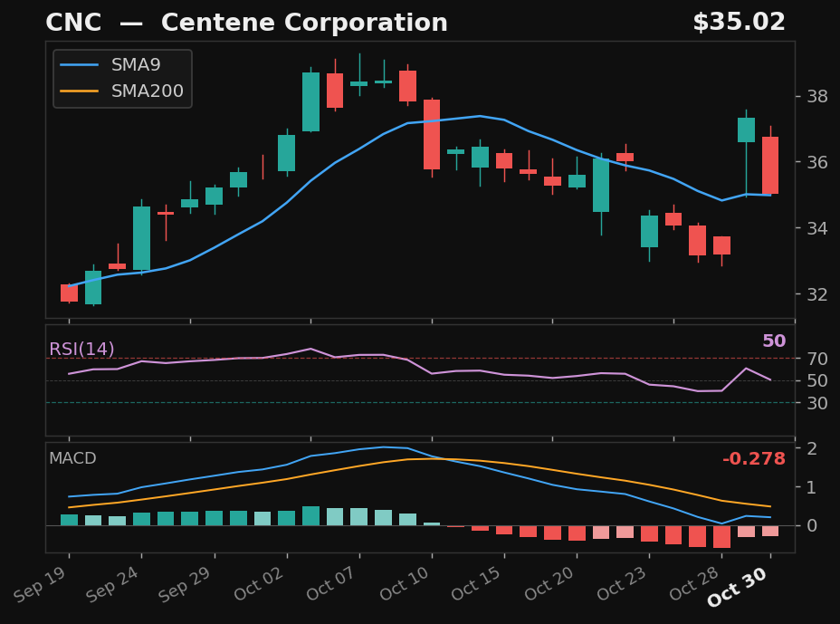Click the Oct 23 date label
Viewport: 840px width, 624px height.
pos(622,583)
